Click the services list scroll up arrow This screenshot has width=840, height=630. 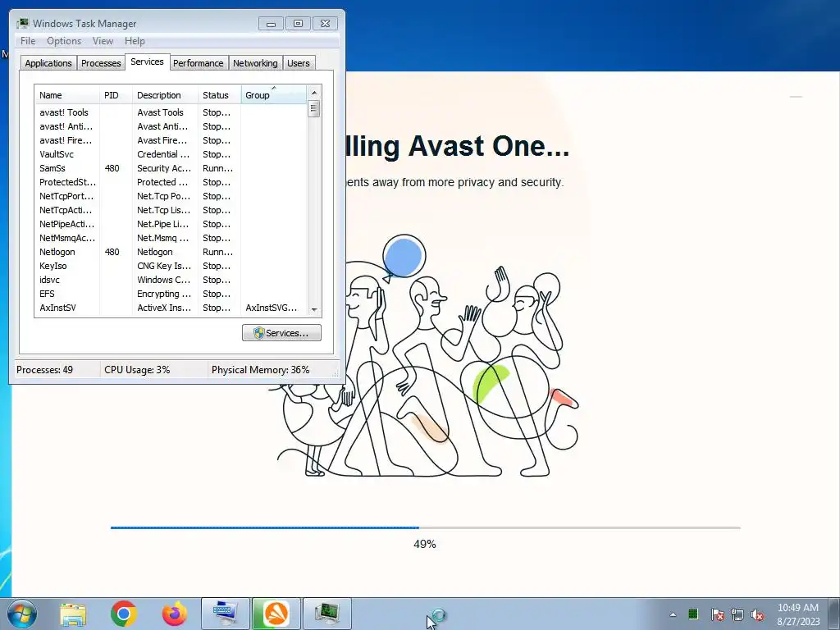point(314,92)
